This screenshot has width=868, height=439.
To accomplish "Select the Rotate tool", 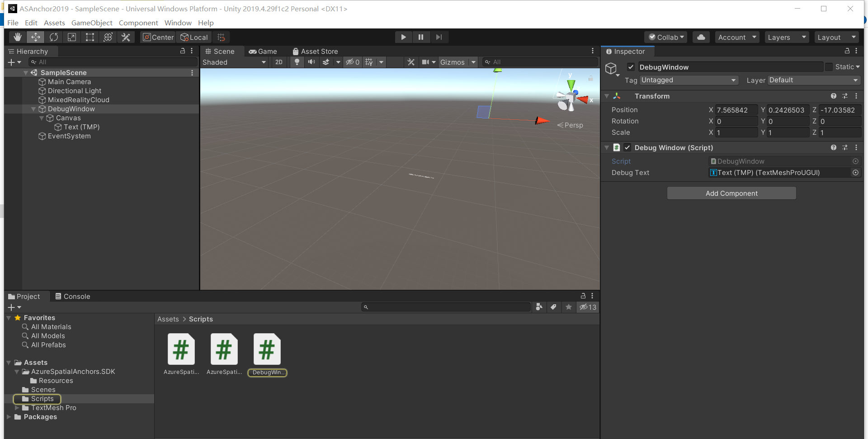I will (x=54, y=37).
